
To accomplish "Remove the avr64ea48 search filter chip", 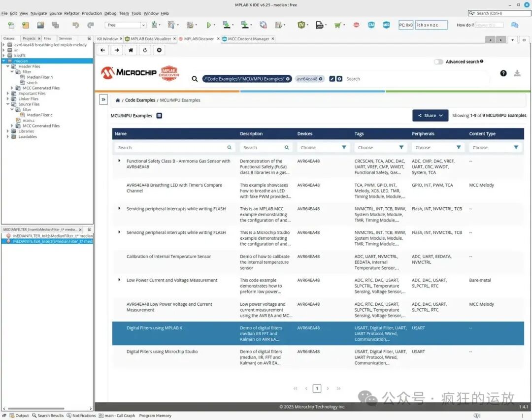I will pyautogui.click(x=321, y=79).
